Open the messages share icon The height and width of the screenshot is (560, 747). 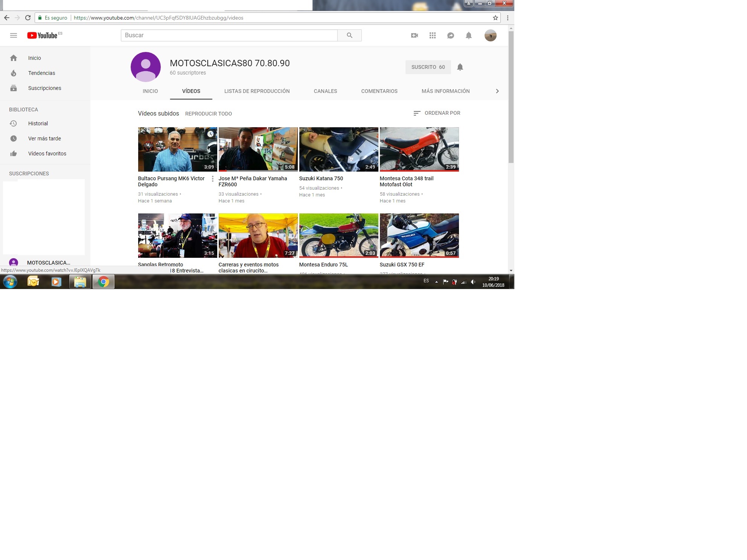click(x=451, y=35)
